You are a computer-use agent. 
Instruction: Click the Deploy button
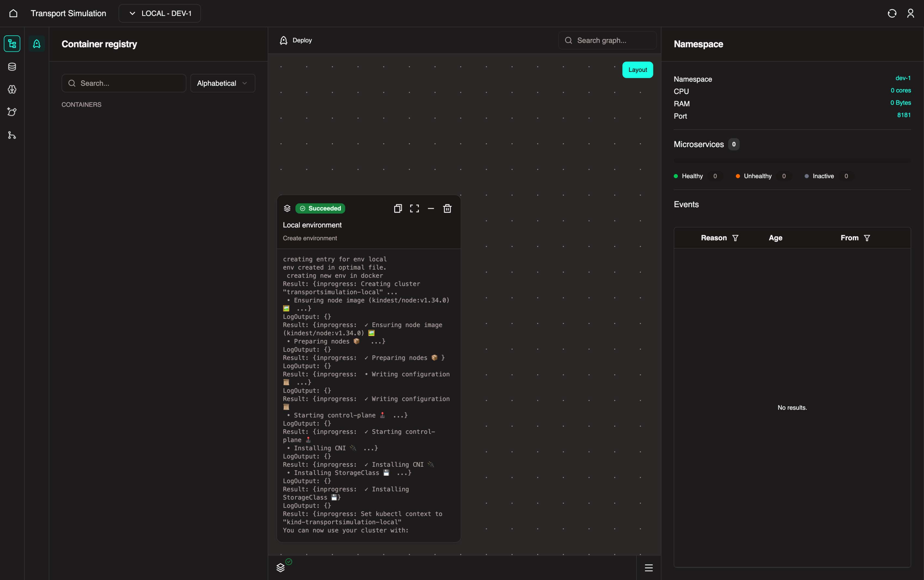296,40
